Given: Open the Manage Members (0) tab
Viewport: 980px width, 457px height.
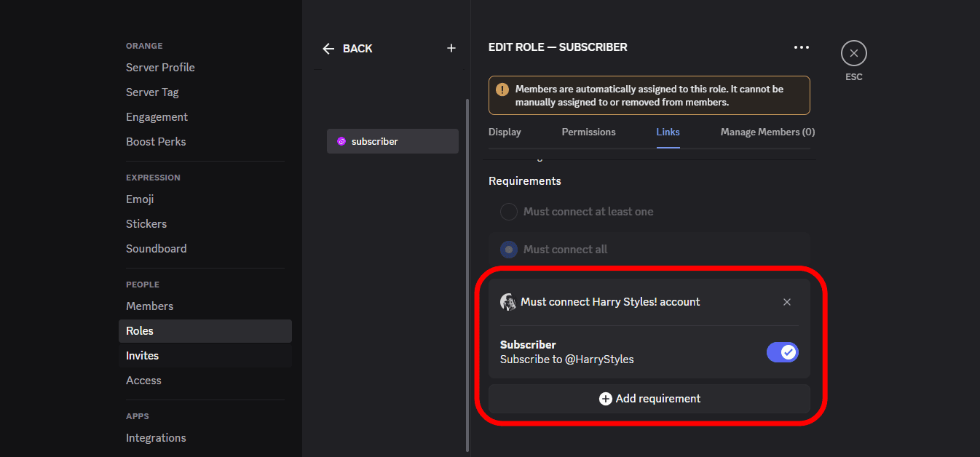Looking at the screenshot, I should click(x=767, y=132).
